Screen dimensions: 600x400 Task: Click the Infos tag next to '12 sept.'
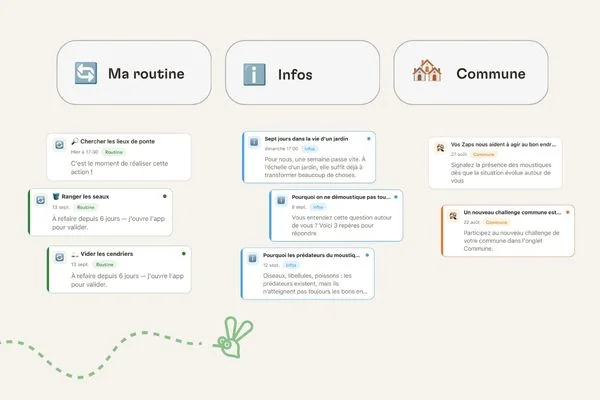291,265
